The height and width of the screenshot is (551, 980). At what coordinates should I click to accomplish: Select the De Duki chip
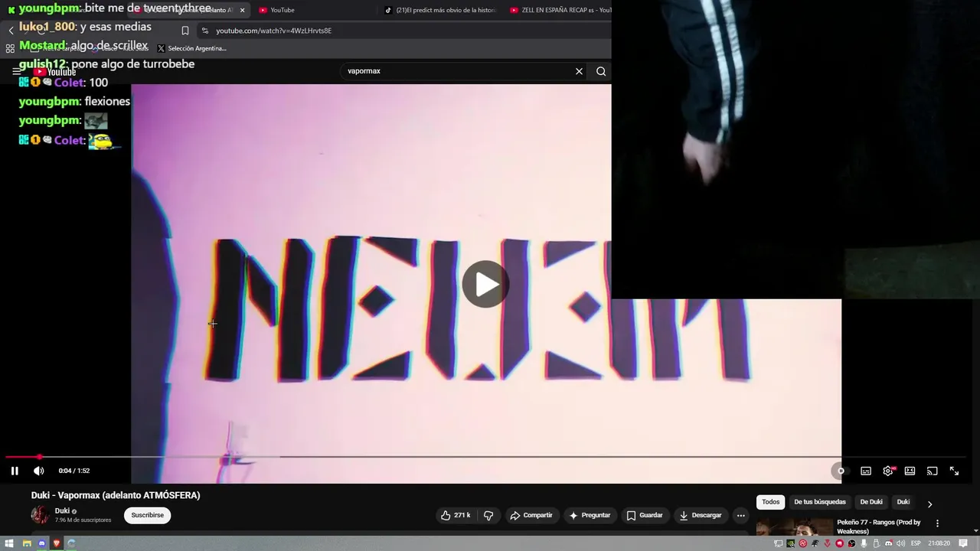[x=871, y=502]
